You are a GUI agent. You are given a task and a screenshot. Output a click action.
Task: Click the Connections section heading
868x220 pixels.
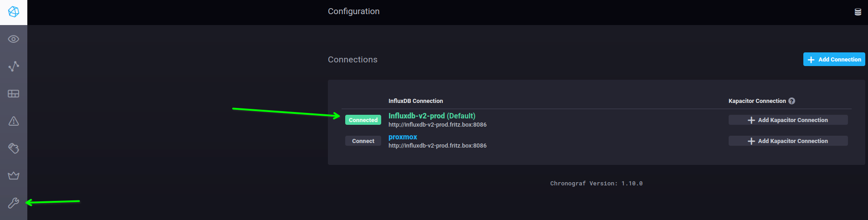[x=352, y=60]
